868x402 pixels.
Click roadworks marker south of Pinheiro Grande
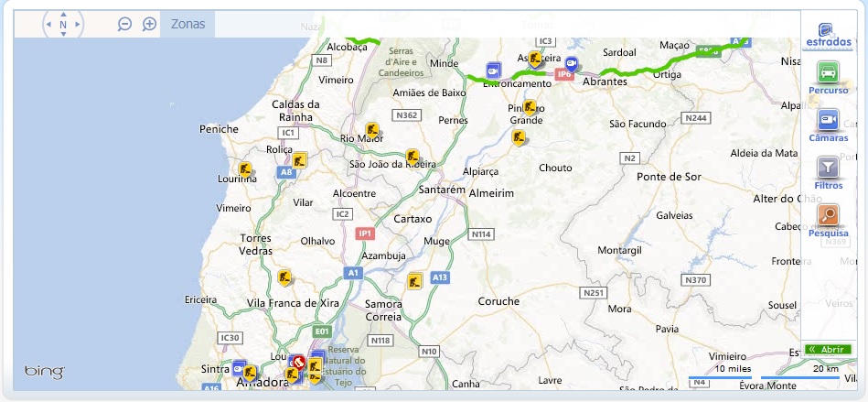click(519, 137)
